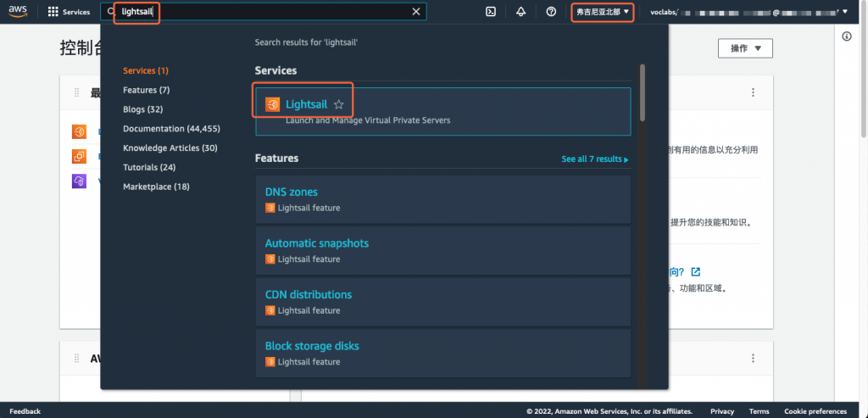Favorite Lightsail with the star icon
The image size is (868, 418).
(339, 104)
